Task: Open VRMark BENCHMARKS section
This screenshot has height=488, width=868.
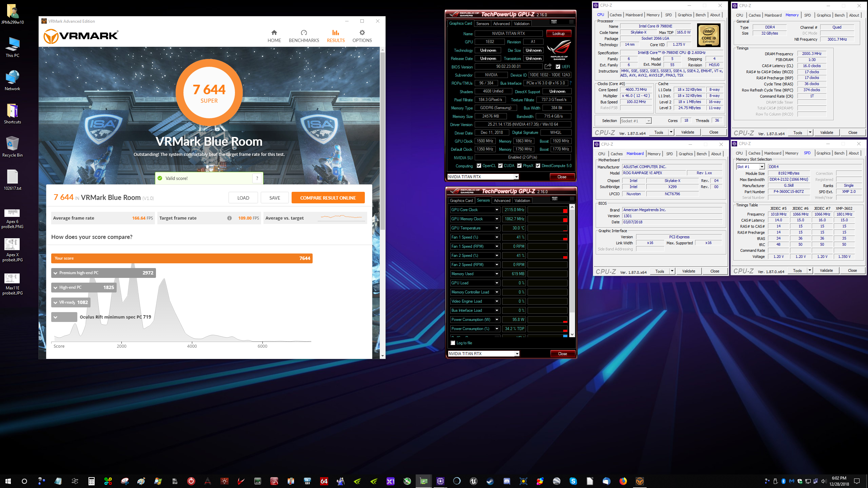Action: [x=304, y=36]
